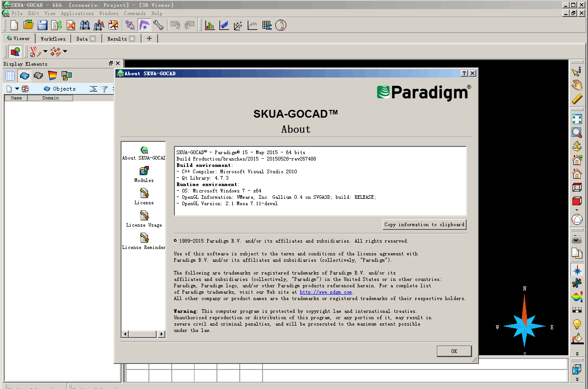The height and width of the screenshot is (389, 588).
Task: Click the filter funnel icon in Display Elements
Action: point(104,89)
